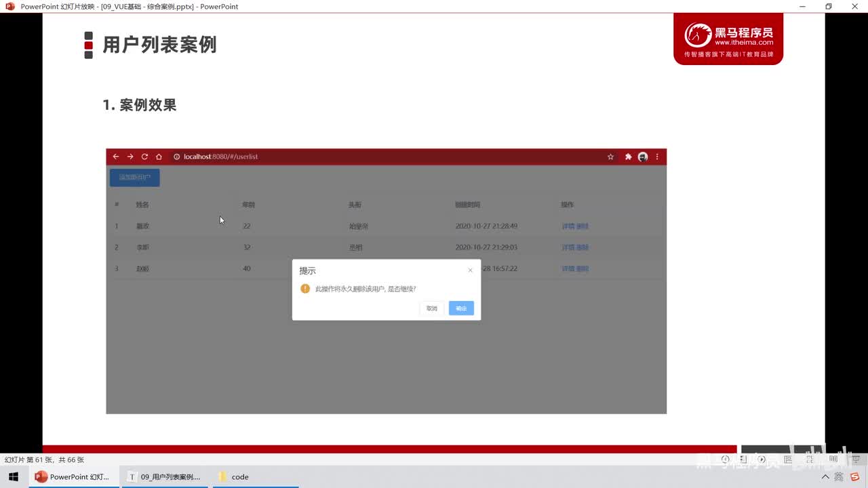Click the 添加新用户 blue button
This screenshot has width=868, height=488.
(x=135, y=178)
